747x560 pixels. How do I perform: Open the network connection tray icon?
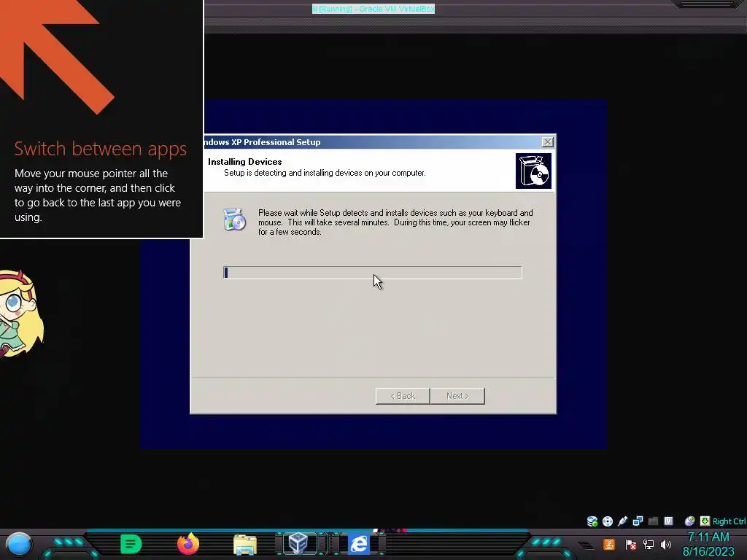[x=649, y=544]
